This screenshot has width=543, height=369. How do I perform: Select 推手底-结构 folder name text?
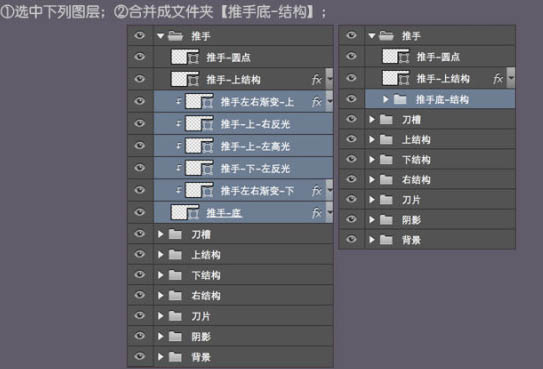[x=442, y=100]
